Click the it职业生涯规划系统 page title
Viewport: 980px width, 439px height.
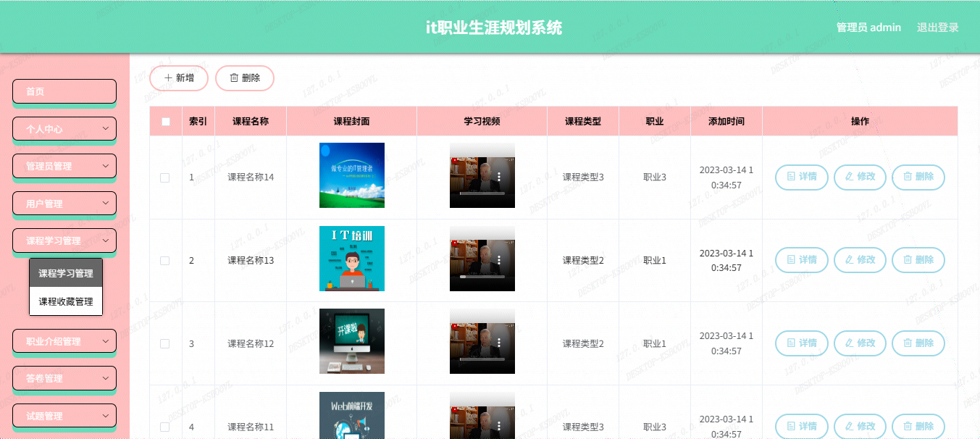point(494,28)
